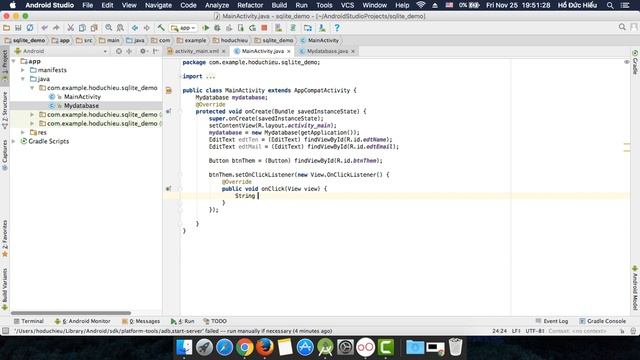640x360 pixels.
Task: Collapse the java folder
Action: pos(23,79)
